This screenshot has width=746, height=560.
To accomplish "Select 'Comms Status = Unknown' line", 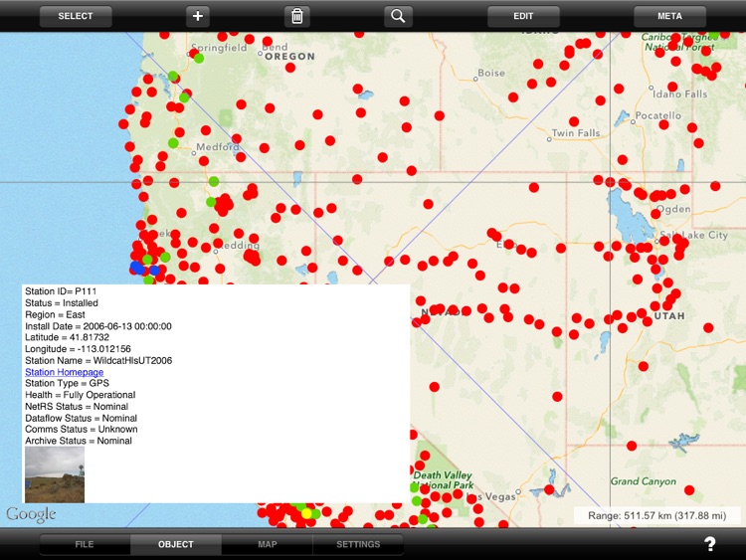I will tap(81, 429).
